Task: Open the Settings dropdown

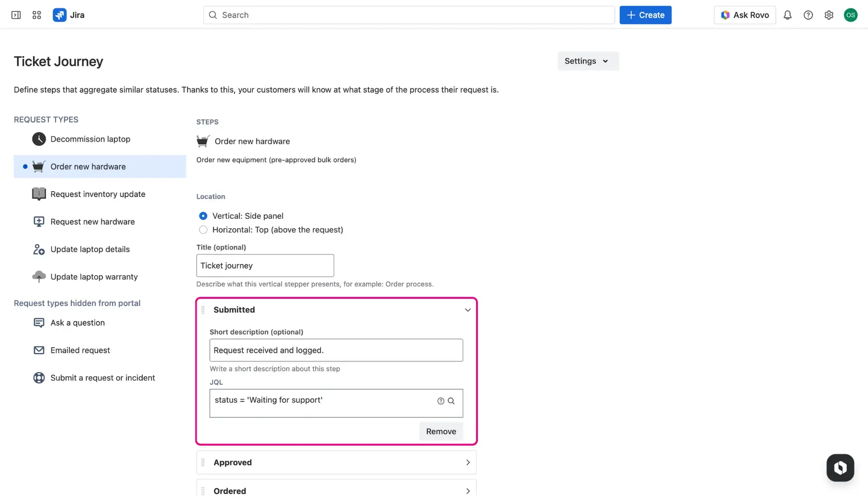Action: click(x=588, y=61)
